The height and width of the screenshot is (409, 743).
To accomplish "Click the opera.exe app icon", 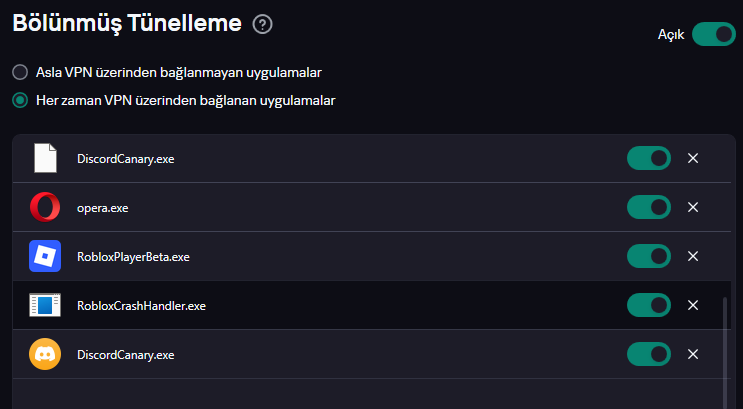I will 45,208.
